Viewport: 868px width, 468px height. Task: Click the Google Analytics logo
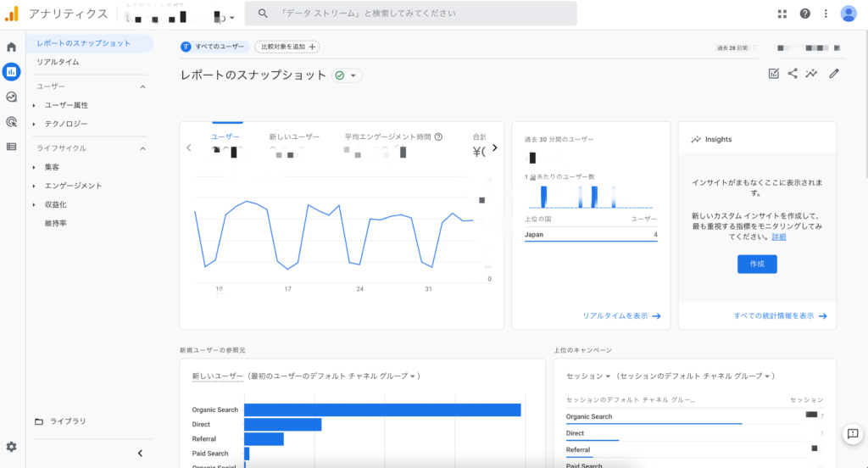click(x=12, y=14)
